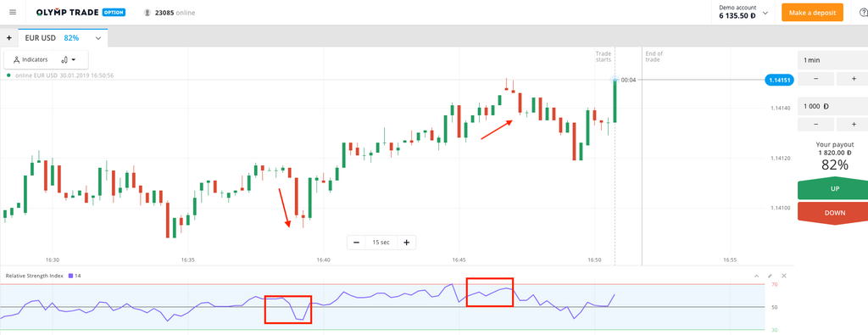The width and height of the screenshot is (868, 335).
Task: Click the 16:40 time axis label
Action: (323, 260)
